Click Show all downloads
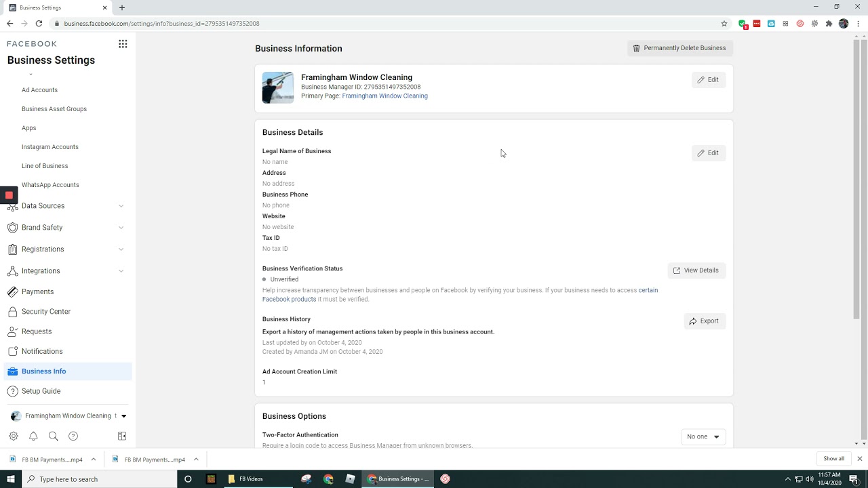Screen dimensions: 868x488 click(833, 459)
